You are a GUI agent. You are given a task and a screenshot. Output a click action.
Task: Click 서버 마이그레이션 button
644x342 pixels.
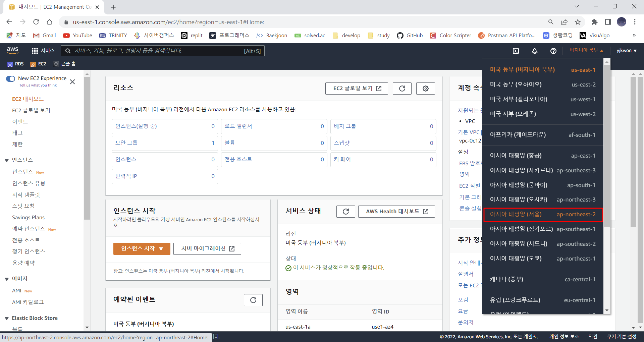click(x=207, y=249)
